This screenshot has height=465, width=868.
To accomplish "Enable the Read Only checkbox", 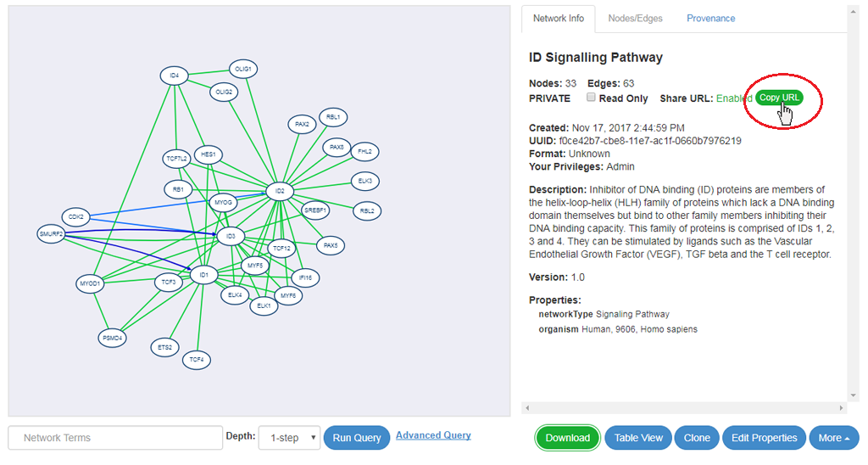I will pos(591,98).
